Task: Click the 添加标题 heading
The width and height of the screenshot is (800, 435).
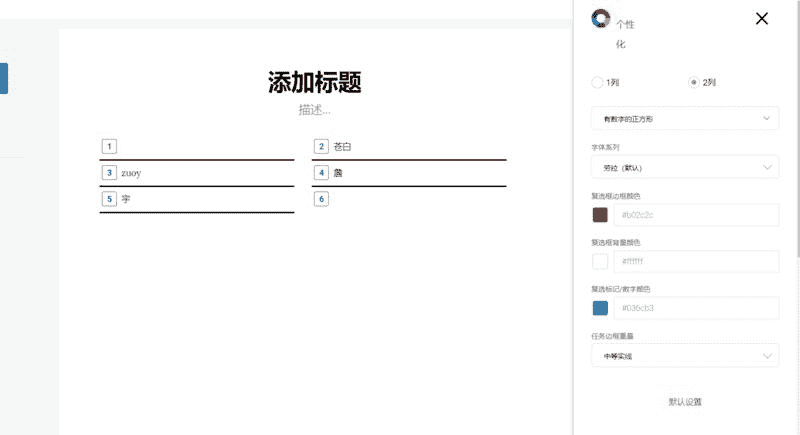Action: (x=314, y=83)
